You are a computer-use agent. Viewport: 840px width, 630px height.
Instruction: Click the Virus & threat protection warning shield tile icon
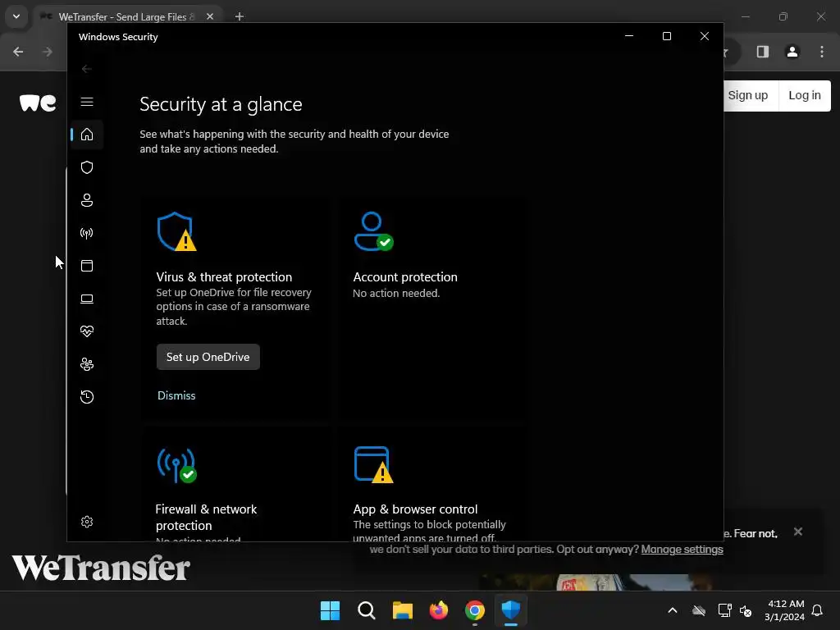(x=177, y=231)
